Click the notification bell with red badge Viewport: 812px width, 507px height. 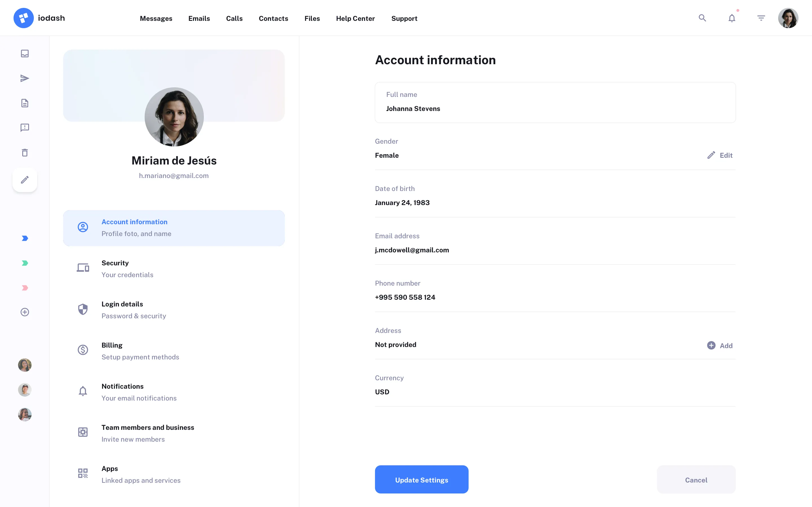[731, 18]
